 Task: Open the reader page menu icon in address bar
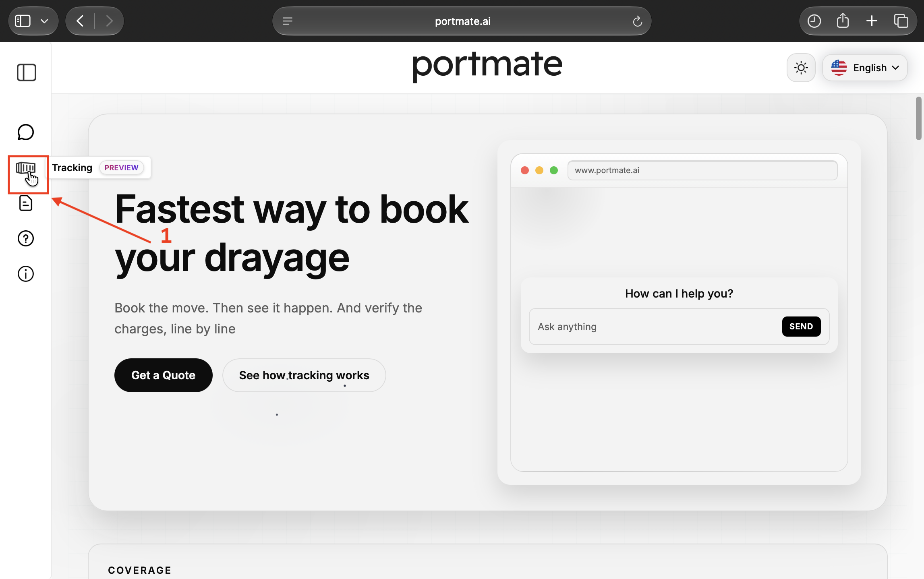[x=287, y=21]
